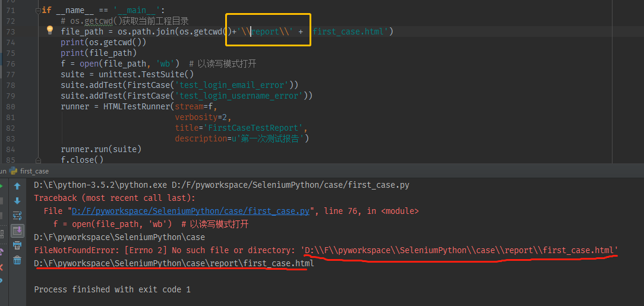The width and height of the screenshot is (644, 306).
Task: Open the first_case.py traceback link
Action: (x=191, y=211)
